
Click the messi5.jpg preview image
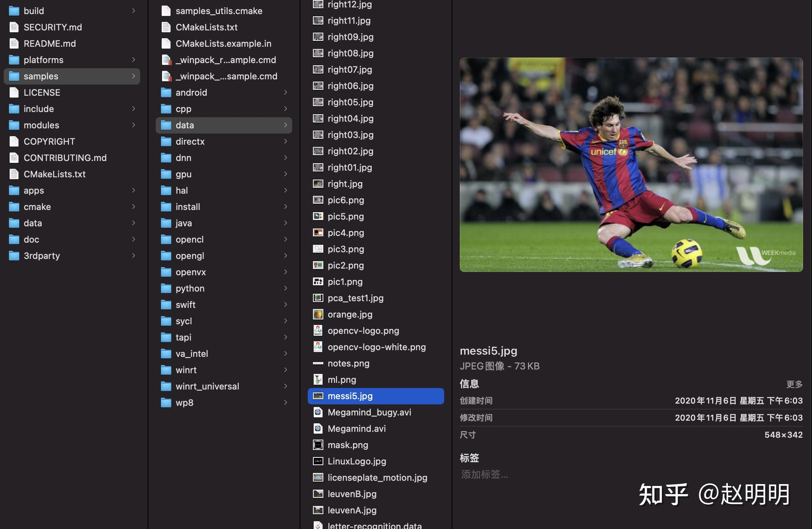pyautogui.click(x=631, y=164)
